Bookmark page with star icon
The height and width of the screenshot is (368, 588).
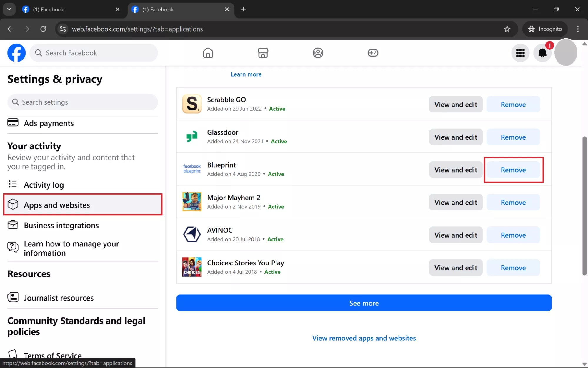tap(507, 29)
